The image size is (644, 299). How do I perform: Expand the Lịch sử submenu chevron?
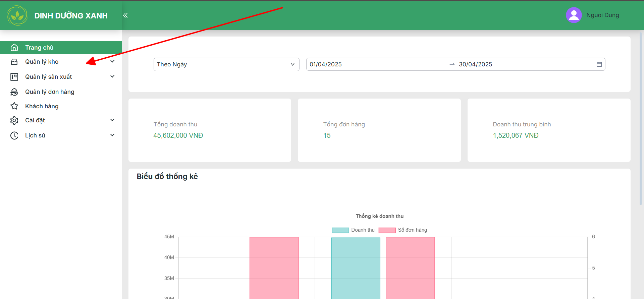tap(112, 135)
